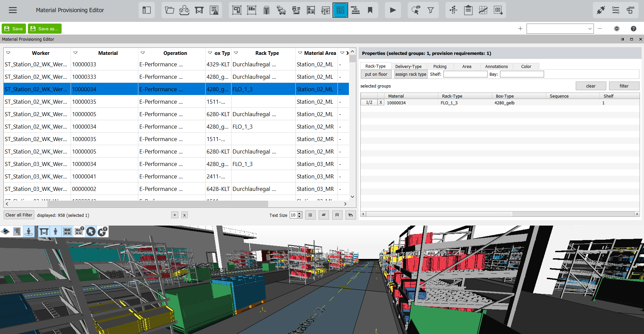Open the sliders settings icon
The width and height of the screenshot is (644, 334).
point(616,10)
